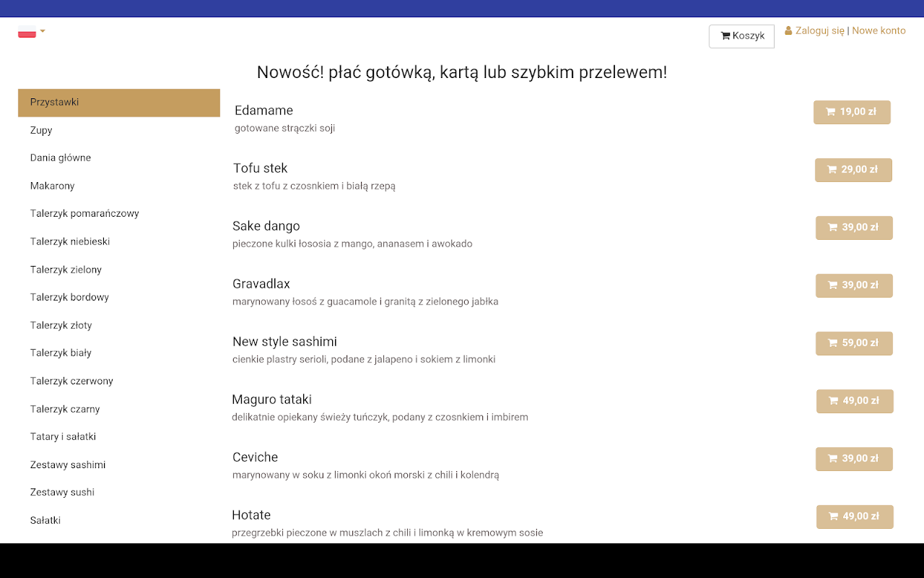This screenshot has height=578, width=924.
Task: Add Edamame to cart for 19,00 zł
Action: coord(852,112)
